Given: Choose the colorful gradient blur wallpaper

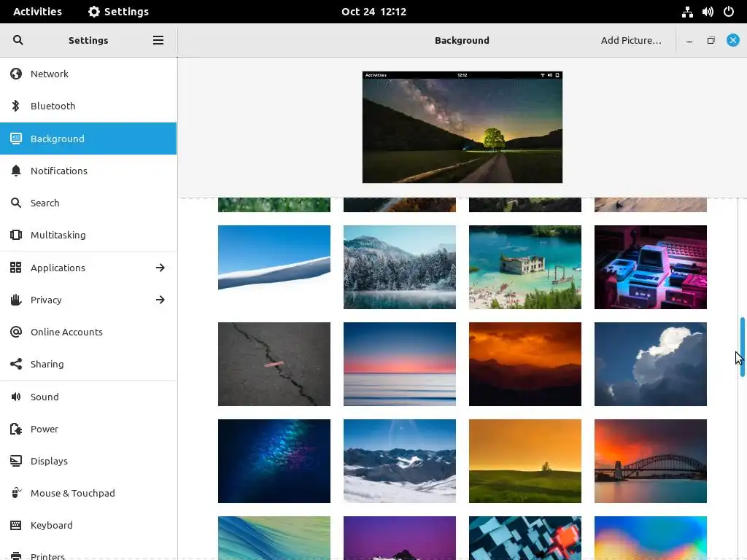Looking at the screenshot, I should pos(650,537).
